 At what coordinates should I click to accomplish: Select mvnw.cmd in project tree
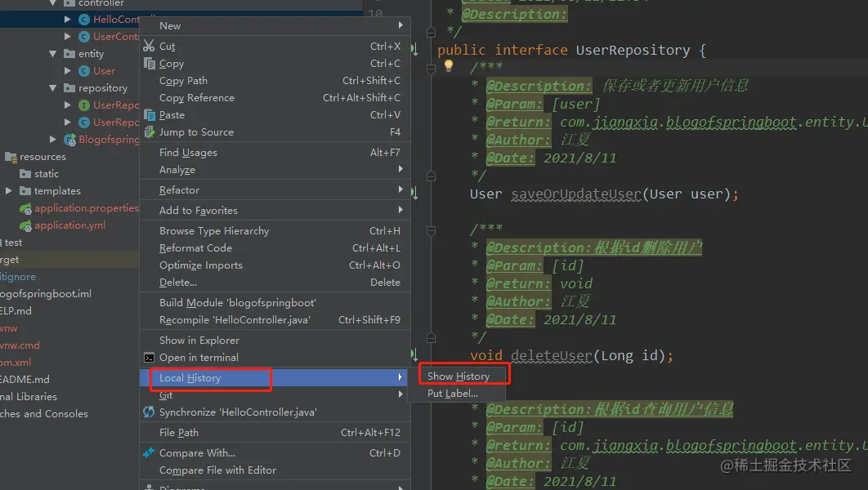(x=20, y=345)
